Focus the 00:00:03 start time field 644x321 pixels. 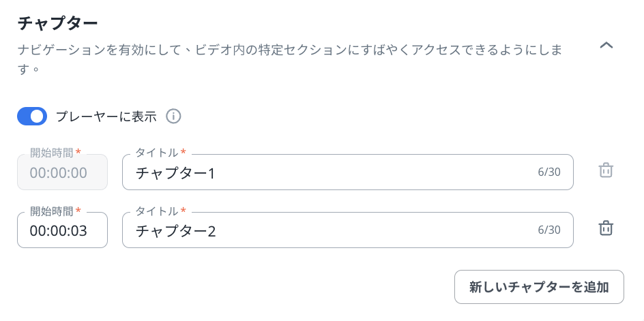[x=62, y=230]
